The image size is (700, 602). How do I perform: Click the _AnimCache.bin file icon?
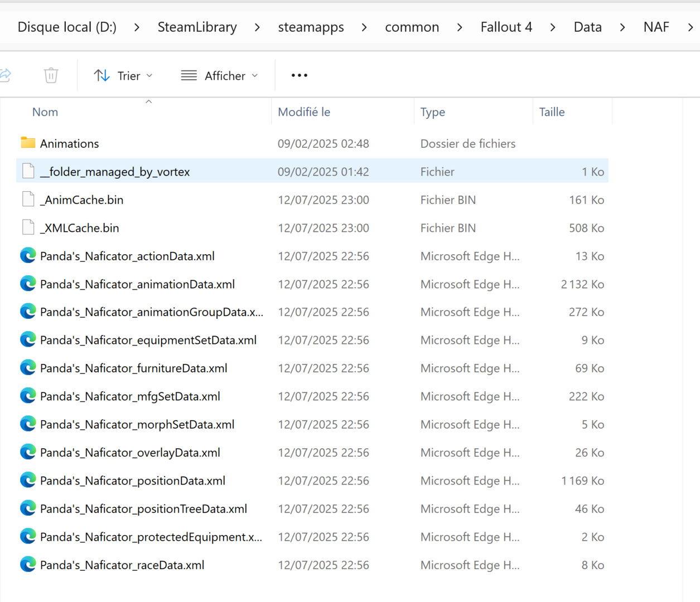click(28, 199)
